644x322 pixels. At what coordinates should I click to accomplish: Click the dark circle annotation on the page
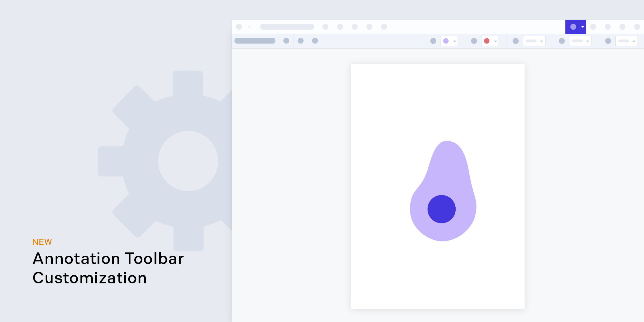441,209
